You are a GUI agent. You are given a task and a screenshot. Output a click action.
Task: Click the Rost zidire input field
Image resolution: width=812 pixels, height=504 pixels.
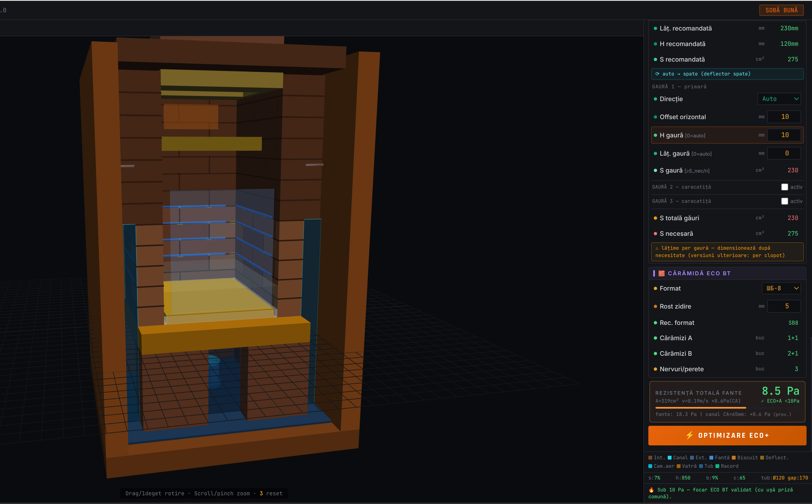784,306
